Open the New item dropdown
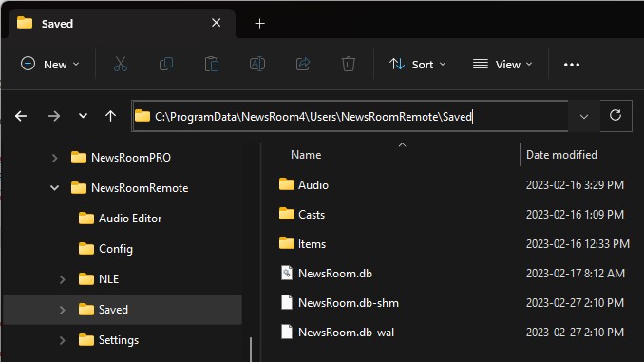This screenshot has height=362, width=644. tap(49, 64)
